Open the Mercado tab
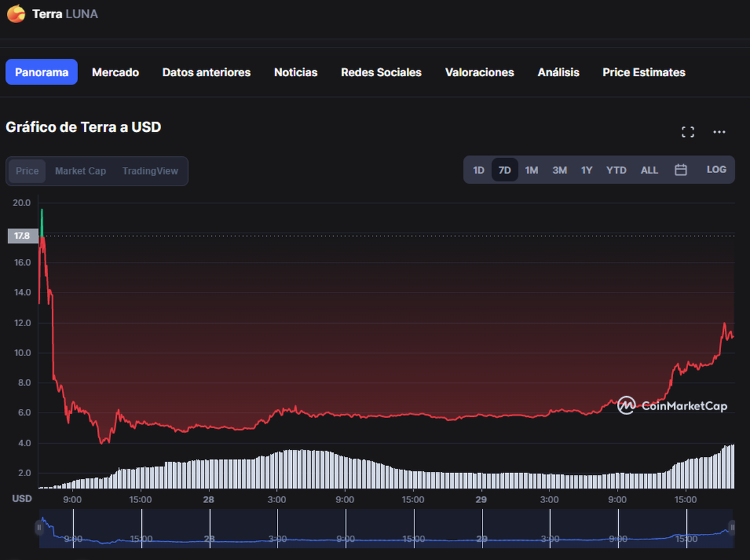The image size is (750, 560). [116, 72]
